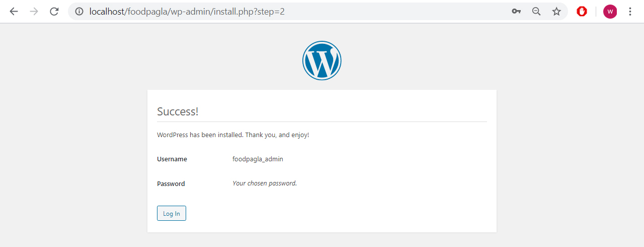Click the "Your chosen password." text
This screenshot has height=247, width=644.
tap(265, 183)
